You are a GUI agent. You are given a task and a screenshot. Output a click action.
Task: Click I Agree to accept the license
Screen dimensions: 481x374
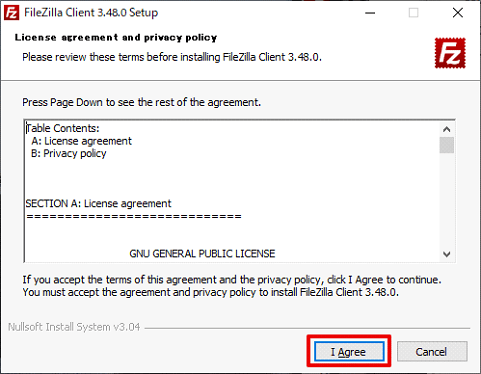click(348, 352)
